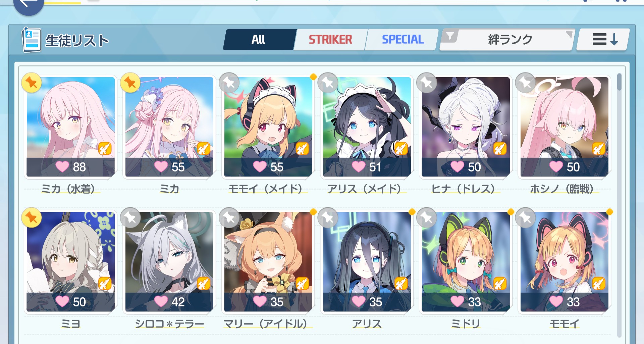Unpin favorite on ミヨ
Image resolution: width=644 pixels, height=344 pixels.
pos(32,218)
